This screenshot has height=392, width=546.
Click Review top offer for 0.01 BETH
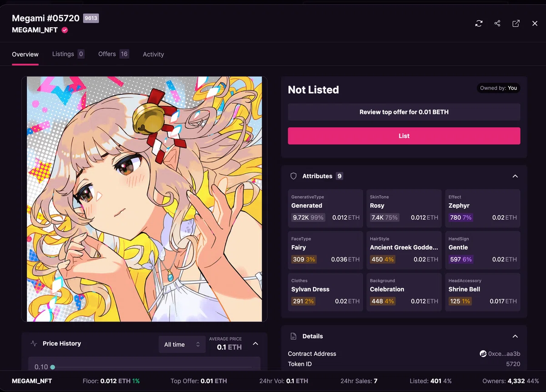[404, 112]
